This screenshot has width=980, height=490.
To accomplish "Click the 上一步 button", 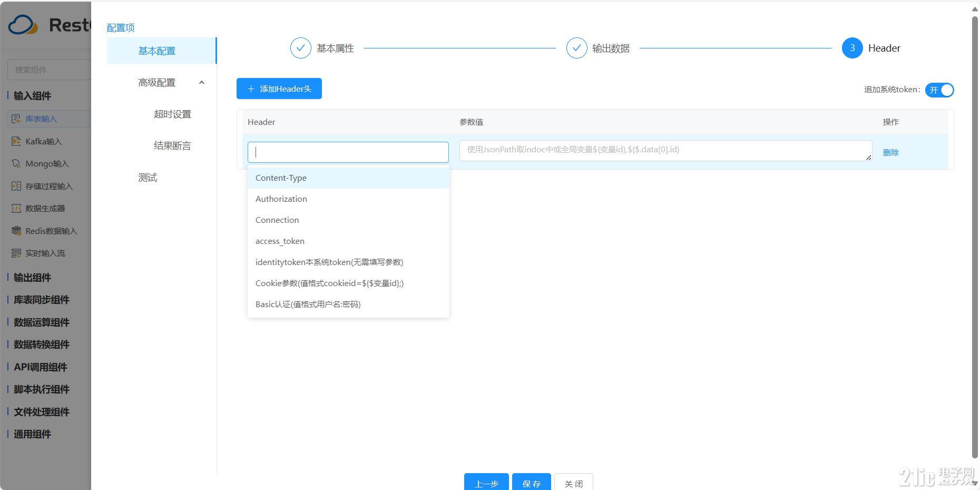I will pyautogui.click(x=486, y=482).
